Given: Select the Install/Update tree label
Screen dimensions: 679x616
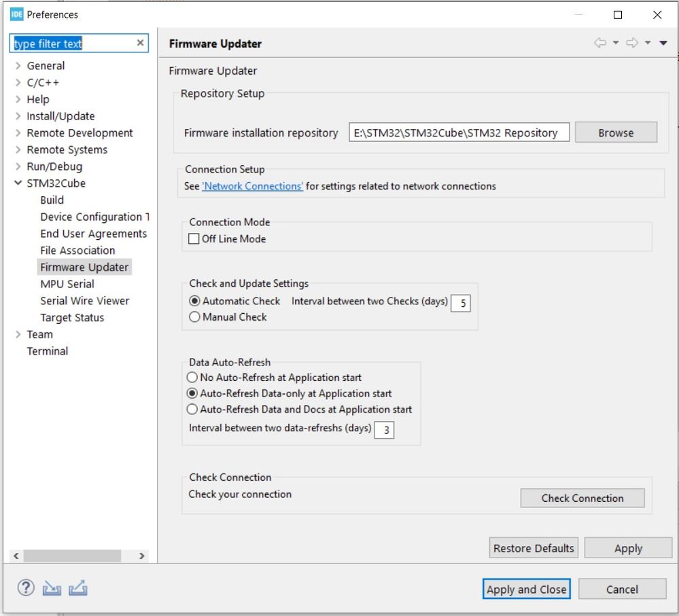Looking at the screenshot, I should 60,116.
